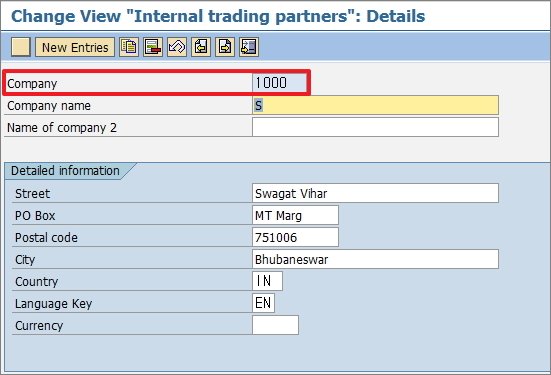The height and width of the screenshot is (375, 551).
Task: Click the Language Key field showing EN
Action: 263,303
